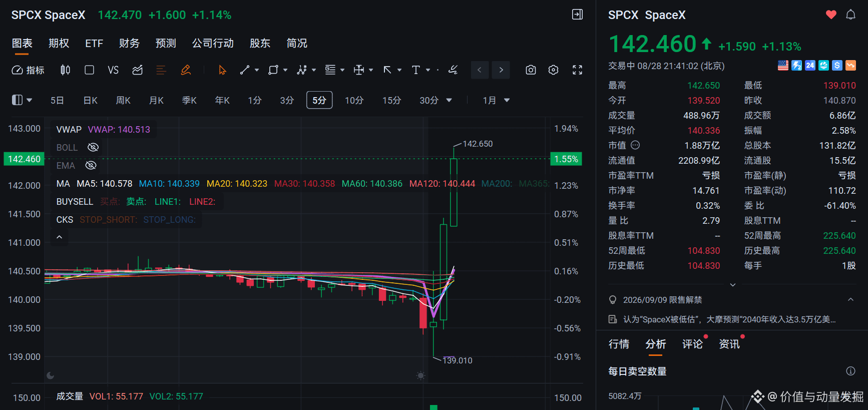The image size is (868, 410).
Task: Switch to 周K weekly candles
Action: [123, 101]
